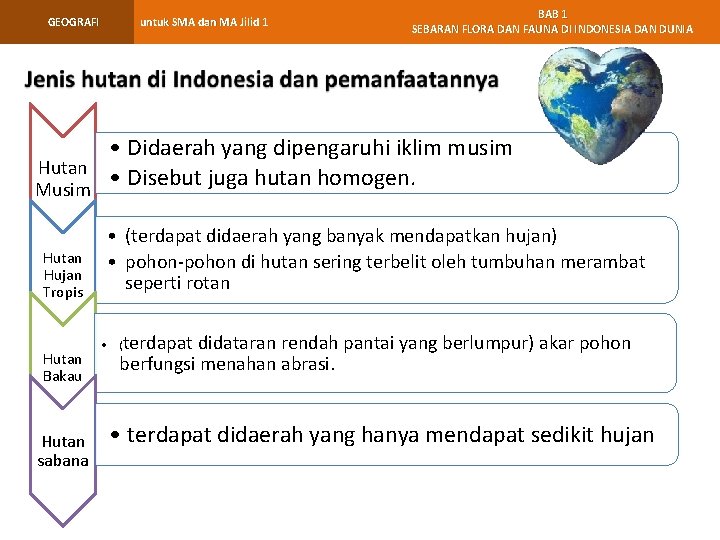This screenshot has height=540, width=720.
Task: Click the heart-shaped Earth image
Action: (x=601, y=105)
